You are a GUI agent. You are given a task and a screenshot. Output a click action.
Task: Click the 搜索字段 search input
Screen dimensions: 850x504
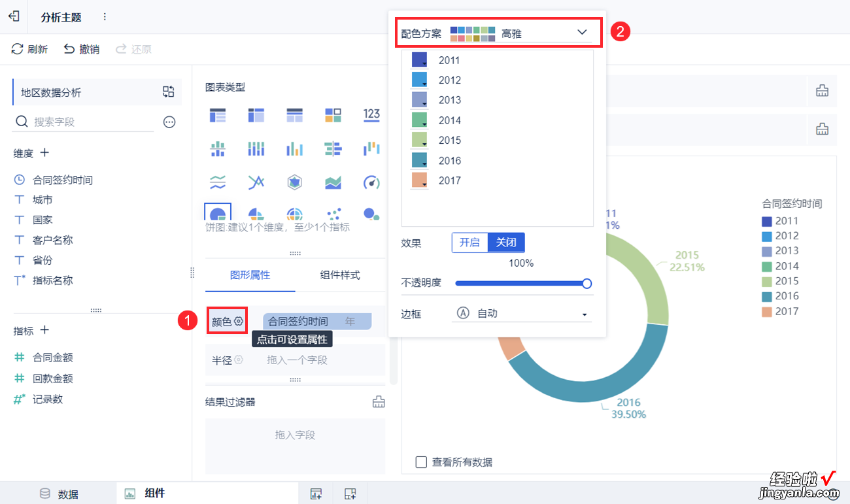coord(84,122)
